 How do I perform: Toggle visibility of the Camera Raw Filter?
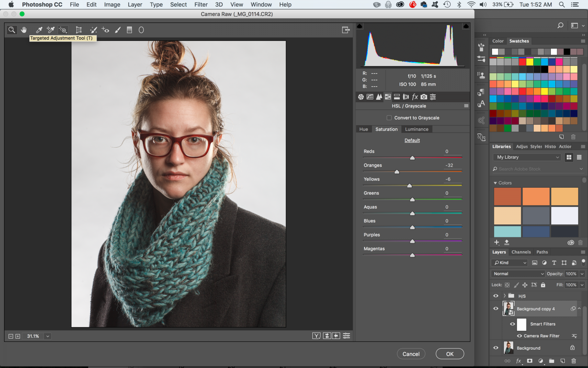pos(520,336)
